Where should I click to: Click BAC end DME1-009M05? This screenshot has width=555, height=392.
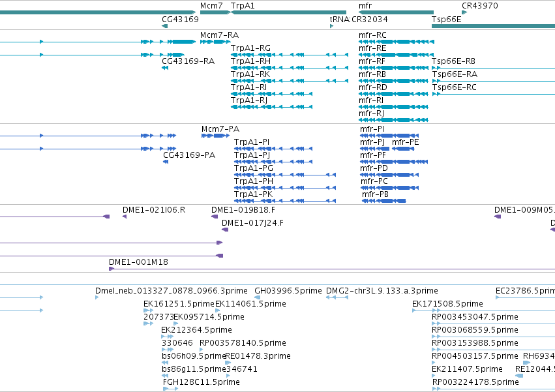click(x=524, y=210)
